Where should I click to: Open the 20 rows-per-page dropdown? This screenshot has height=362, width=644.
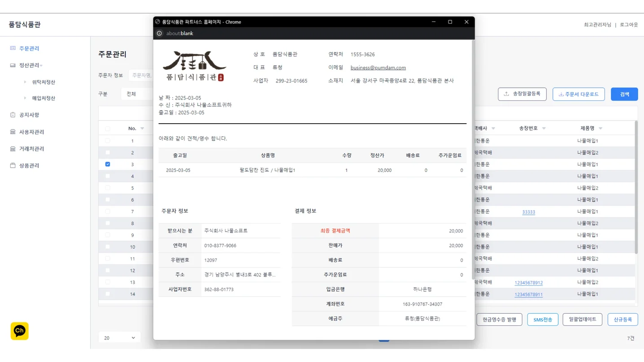coord(119,338)
